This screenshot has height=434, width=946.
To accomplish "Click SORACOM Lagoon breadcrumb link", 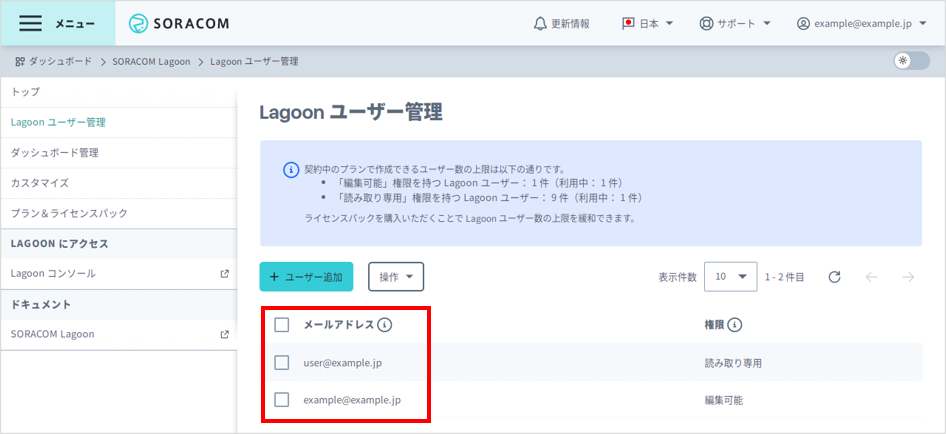I will (x=151, y=62).
